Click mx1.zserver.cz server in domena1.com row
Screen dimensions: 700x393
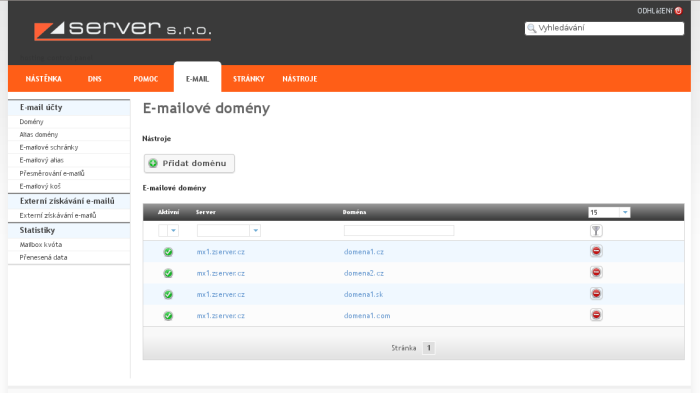click(221, 316)
